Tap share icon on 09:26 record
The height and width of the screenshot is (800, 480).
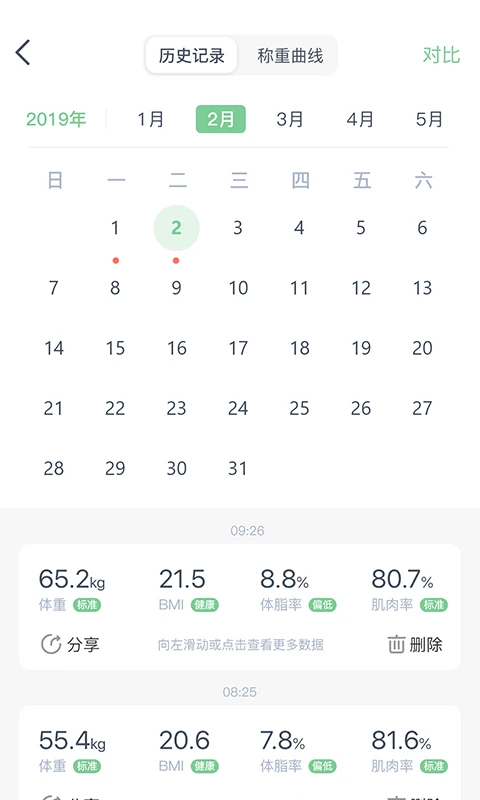[x=51, y=644]
